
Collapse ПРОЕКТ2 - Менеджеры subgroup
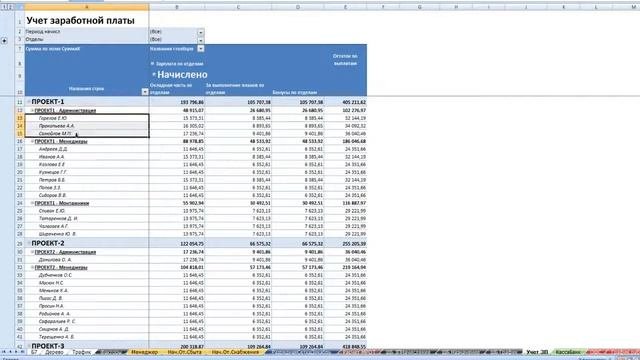(33, 267)
